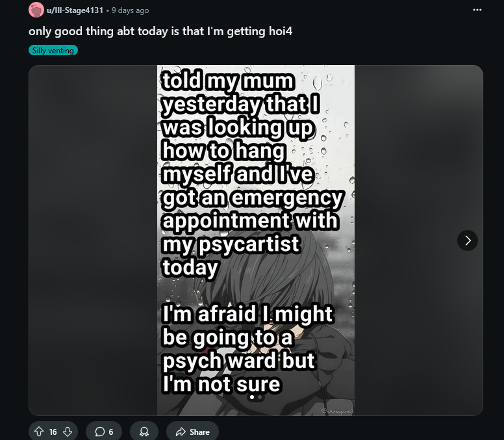Screen dimensions: 504x440
Task: Visit u/Ill-Stage4131 profile link
Action: (x=75, y=10)
